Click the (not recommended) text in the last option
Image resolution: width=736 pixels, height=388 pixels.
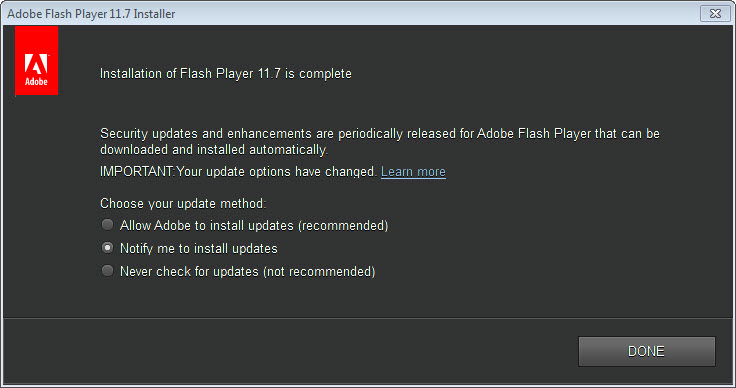[319, 272]
